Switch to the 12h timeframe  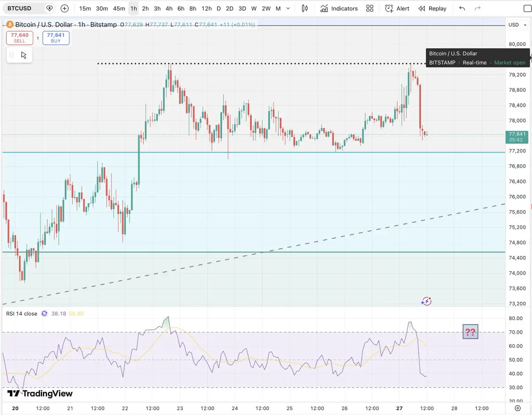pyautogui.click(x=206, y=8)
